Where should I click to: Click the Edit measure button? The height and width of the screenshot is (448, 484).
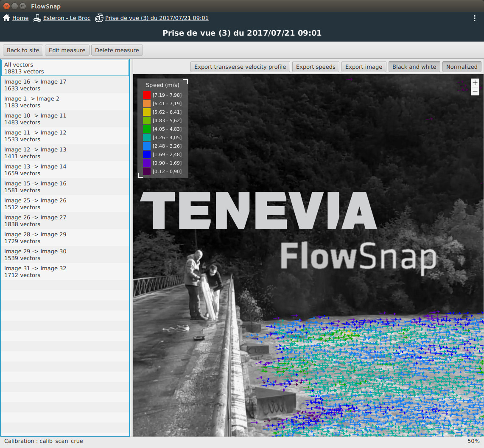[x=67, y=50]
